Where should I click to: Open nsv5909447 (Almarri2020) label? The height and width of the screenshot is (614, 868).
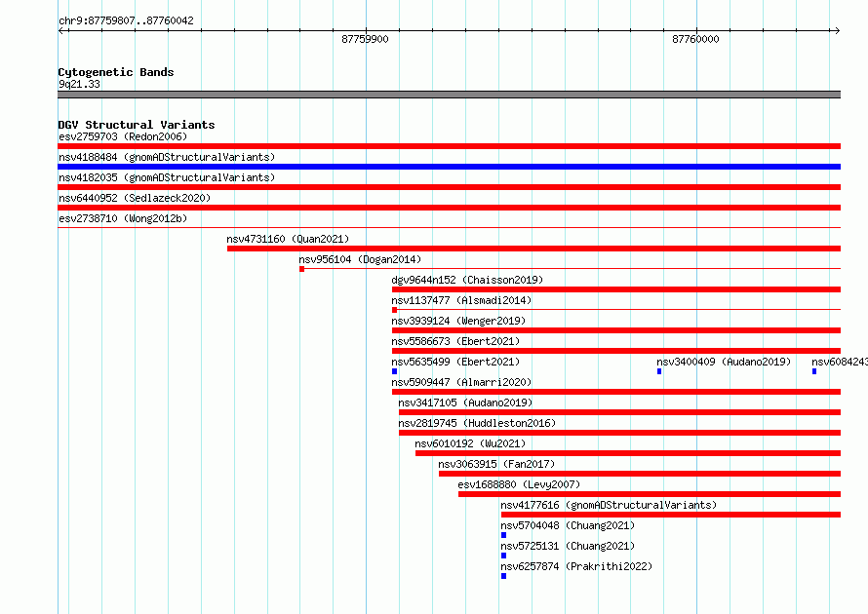coord(461,382)
